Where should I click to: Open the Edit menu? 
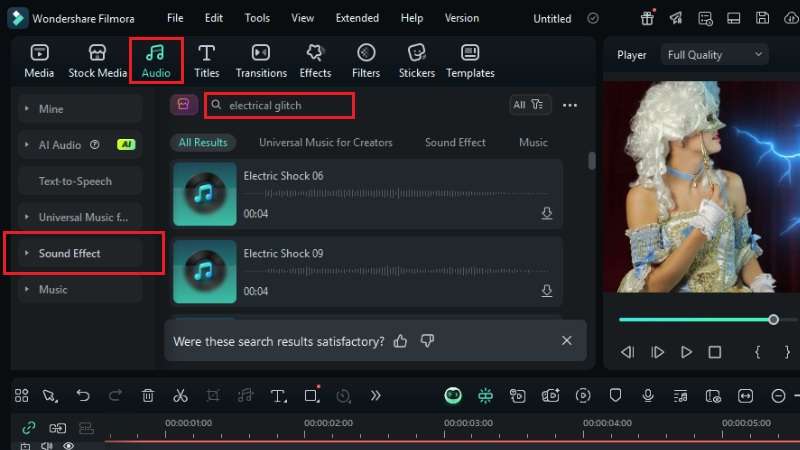tap(213, 18)
